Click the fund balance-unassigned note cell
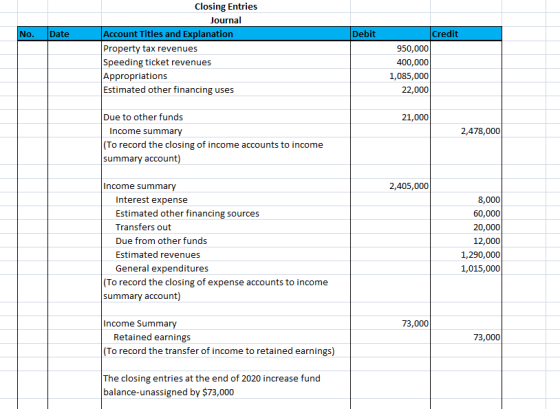Viewport: 560px width, 409px height. [x=226, y=385]
